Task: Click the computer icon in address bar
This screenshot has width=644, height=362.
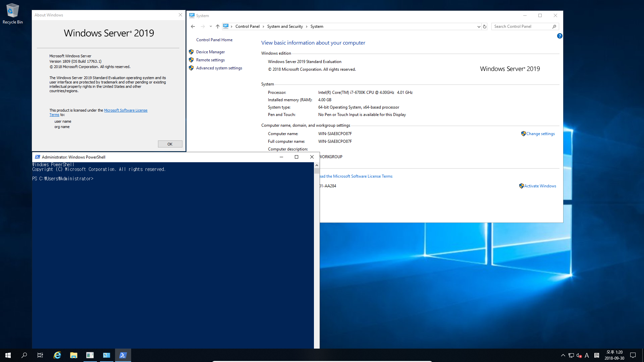Action: (x=226, y=26)
